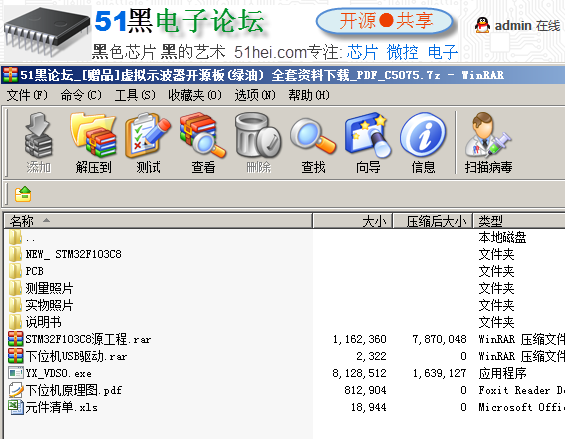Select file name 下位机原理图.pdf

pos(74,390)
